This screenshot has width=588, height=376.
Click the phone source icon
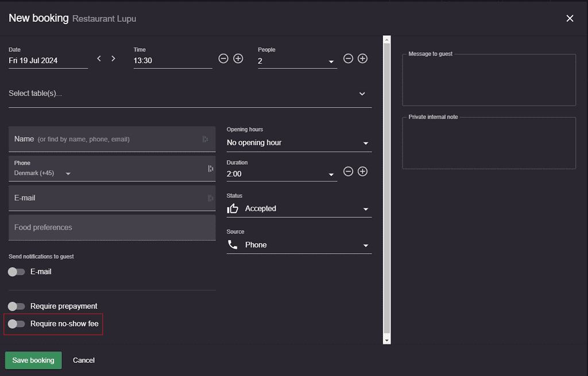click(233, 245)
